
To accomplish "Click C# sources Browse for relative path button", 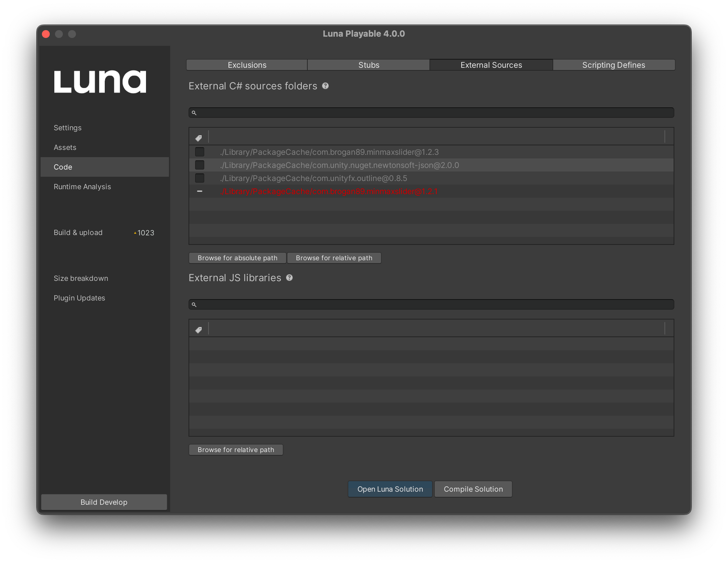I will pos(334,258).
